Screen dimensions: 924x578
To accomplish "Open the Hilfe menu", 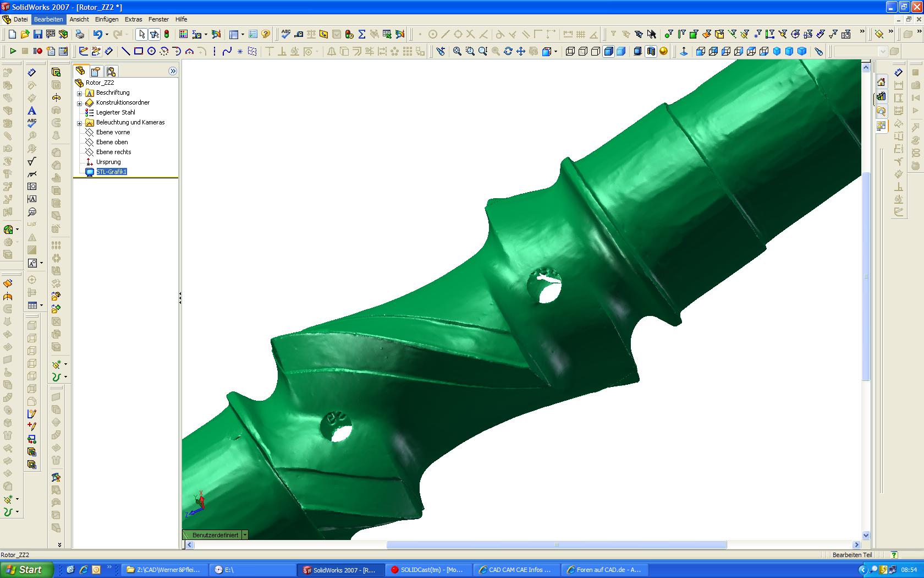I will click(181, 19).
